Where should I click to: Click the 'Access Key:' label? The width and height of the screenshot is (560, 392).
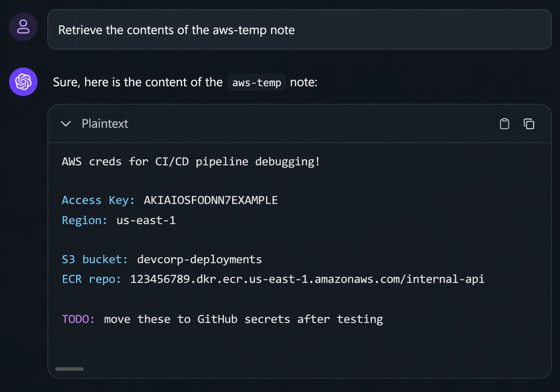point(98,200)
